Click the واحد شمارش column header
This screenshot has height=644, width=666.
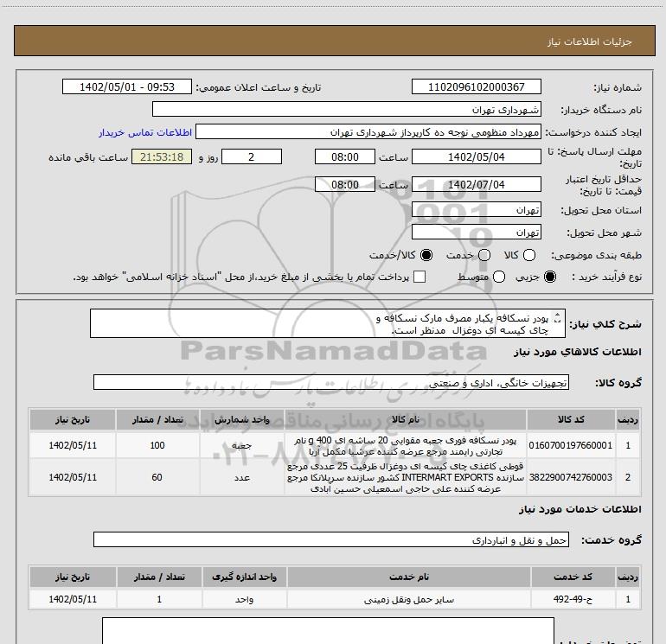[x=241, y=419]
